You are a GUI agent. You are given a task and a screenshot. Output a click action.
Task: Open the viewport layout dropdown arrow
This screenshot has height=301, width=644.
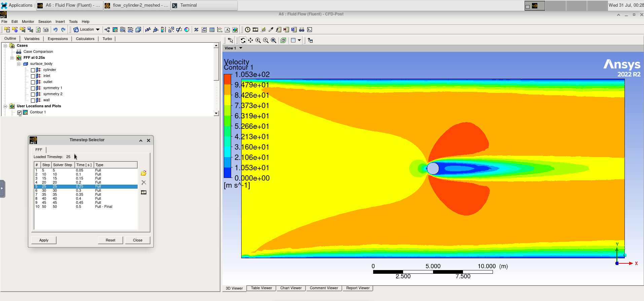(299, 40)
